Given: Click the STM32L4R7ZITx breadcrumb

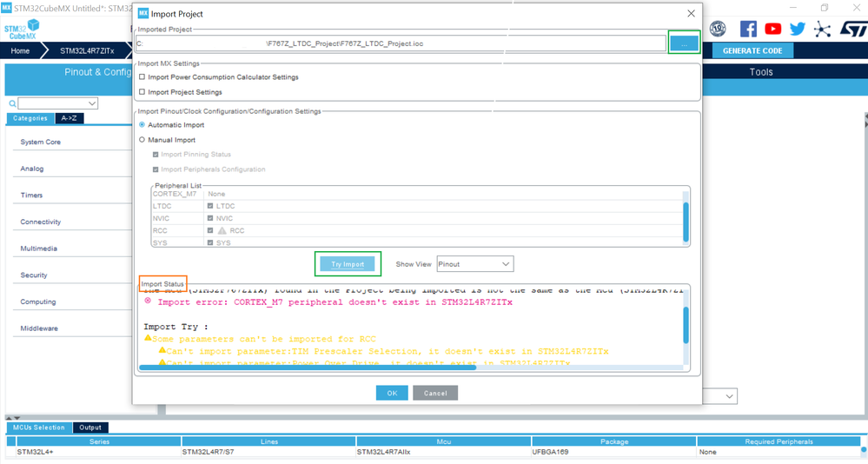Looking at the screenshot, I should 87,51.
